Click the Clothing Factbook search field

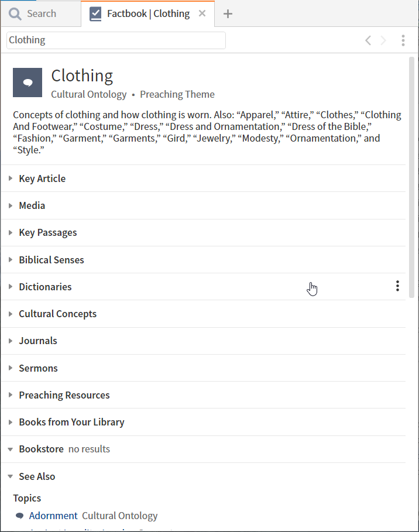(116, 40)
